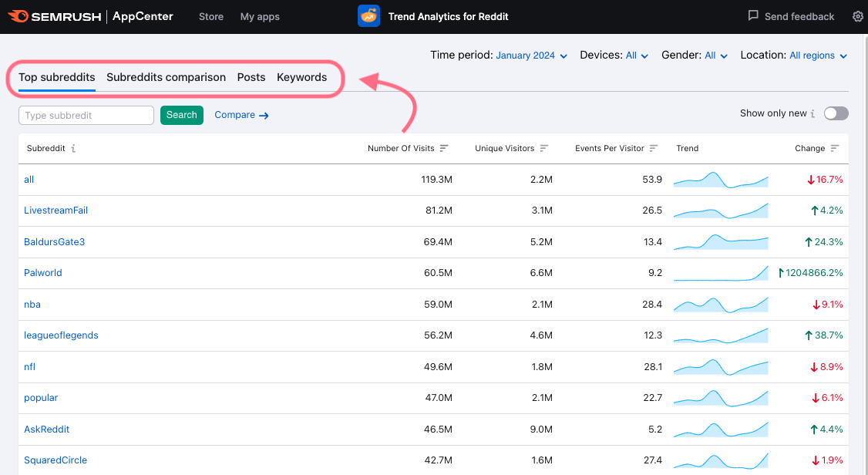Click the Trend Analytics for Reddit app icon
Image resolution: width=868 pixels, height=475 pixels.
point(368,16)
